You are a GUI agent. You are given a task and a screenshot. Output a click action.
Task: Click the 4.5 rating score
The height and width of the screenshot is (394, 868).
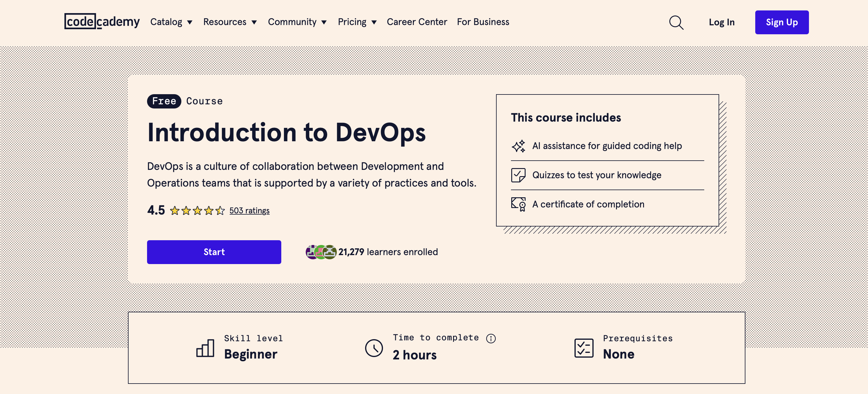[156, 210]
